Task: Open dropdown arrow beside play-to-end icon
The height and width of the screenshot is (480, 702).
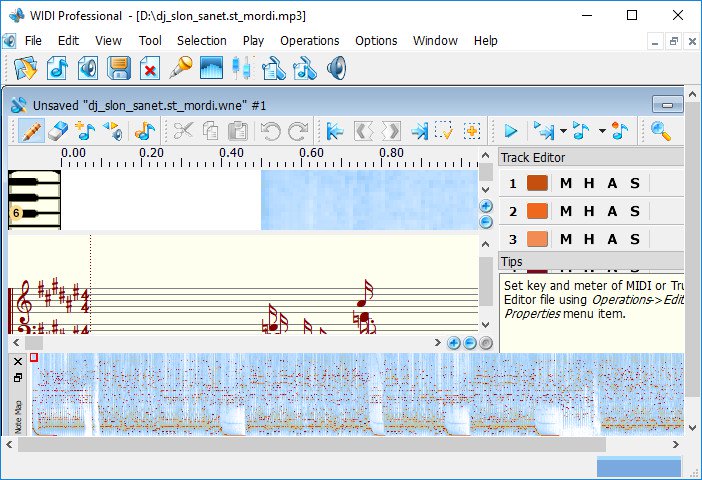Action: pyautogui.click(x=563, y=131)
